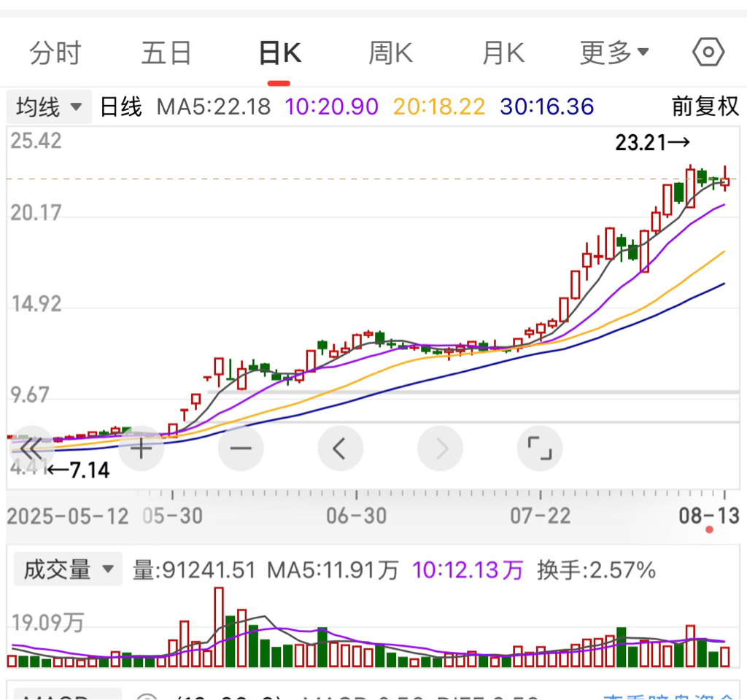This screenshot has width=747, height=700.
Task: Tap the purple 10:12.13万 volume average
Action: point(468,569)
